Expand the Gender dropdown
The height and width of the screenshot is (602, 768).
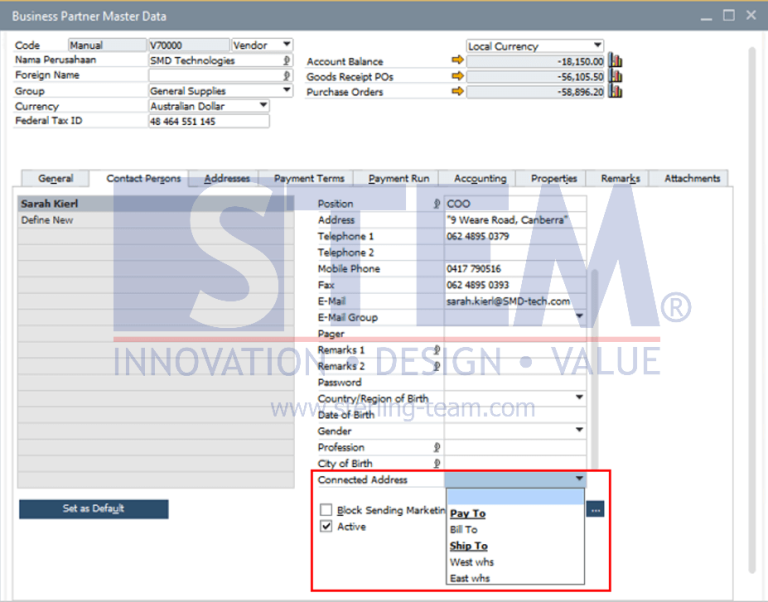click(x=579, y=430)
